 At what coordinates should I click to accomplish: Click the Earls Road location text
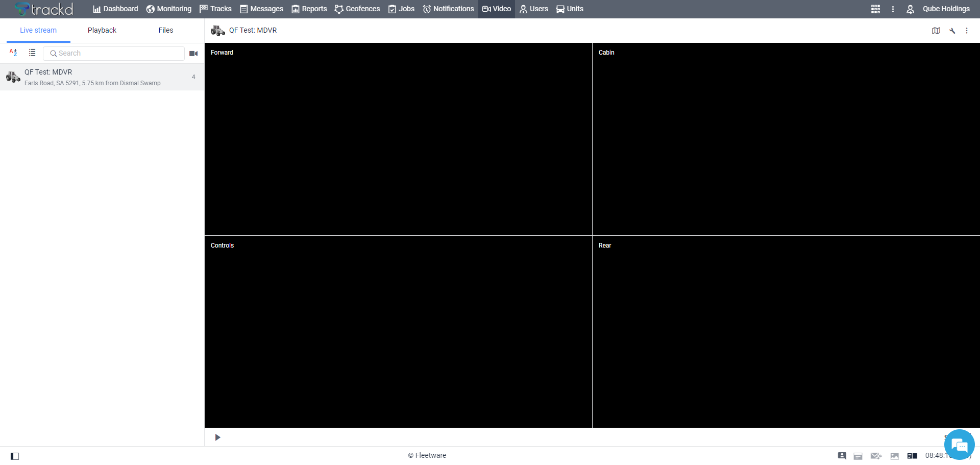[92, 83]
